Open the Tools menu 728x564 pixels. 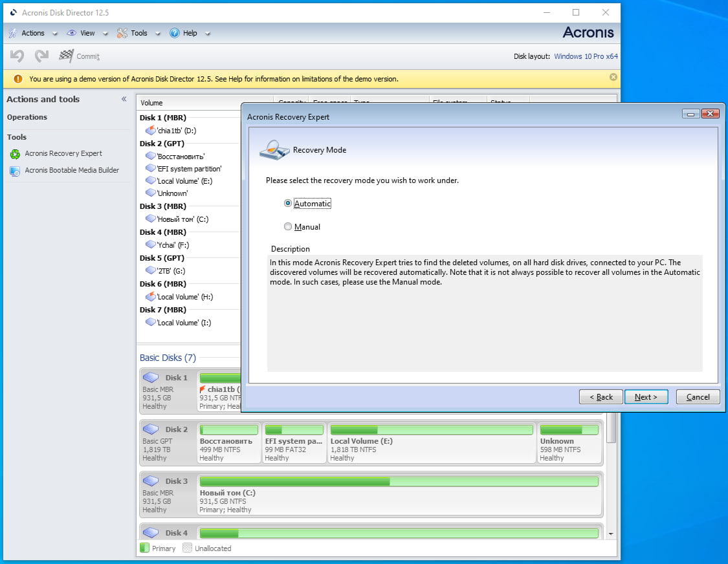pyautogui.click(x=139, y=33)
